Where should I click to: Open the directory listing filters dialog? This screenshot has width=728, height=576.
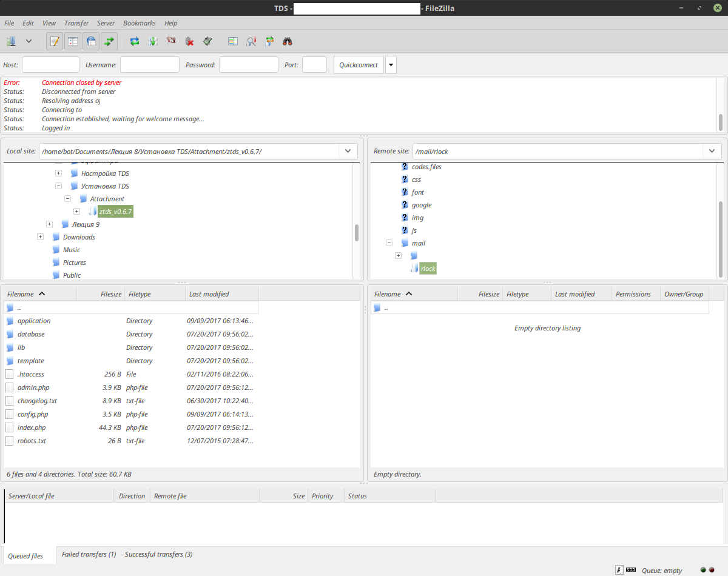tap(233, 41)
